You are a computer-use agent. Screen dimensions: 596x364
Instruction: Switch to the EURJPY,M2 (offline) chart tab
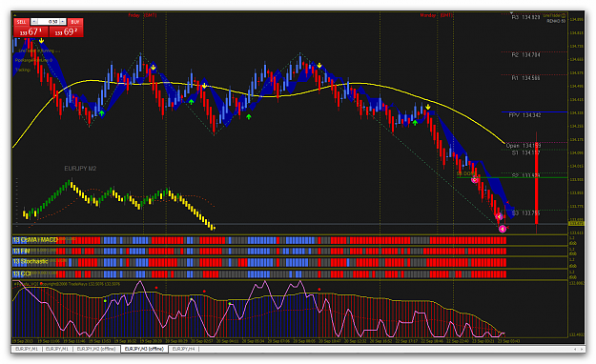(96, 349)
